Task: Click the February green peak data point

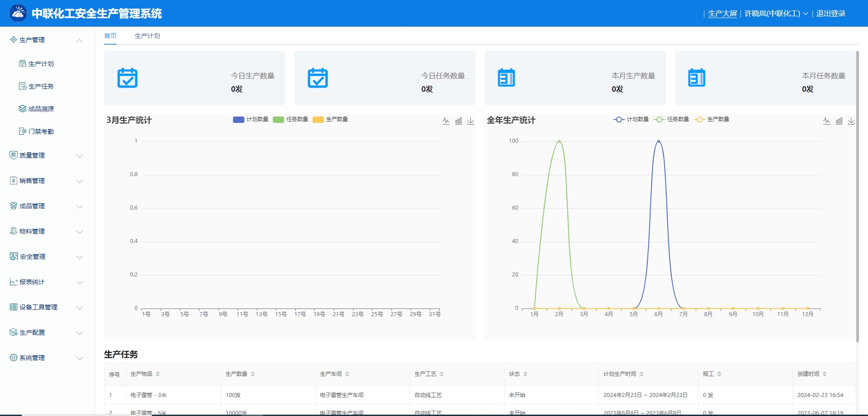Action: point(559,141)
